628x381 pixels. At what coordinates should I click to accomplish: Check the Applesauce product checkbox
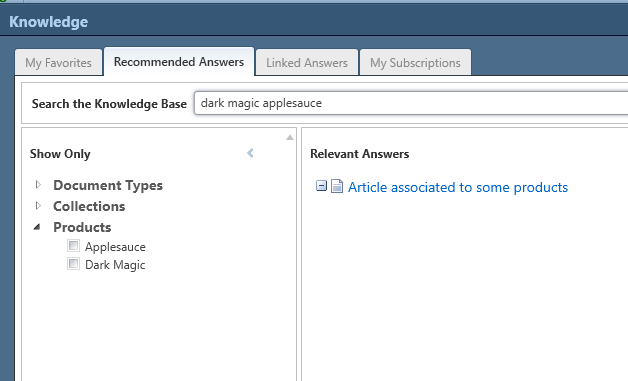click(73, 246)
